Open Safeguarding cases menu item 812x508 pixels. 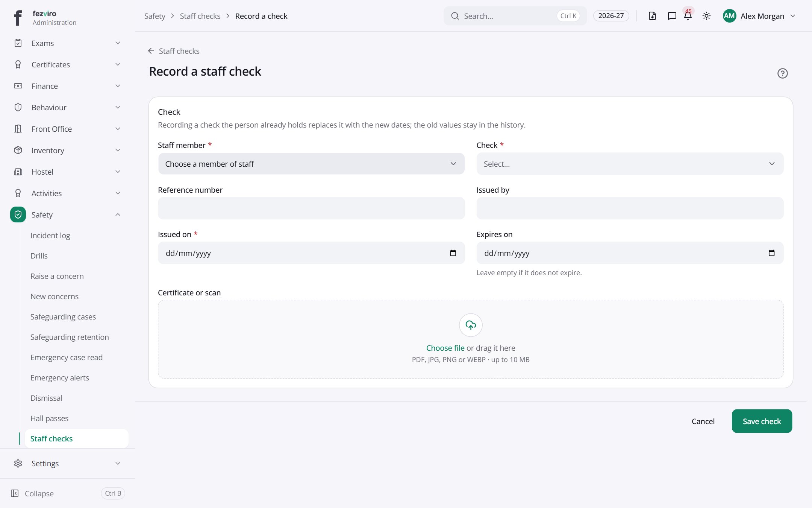[x=63, y=316]
